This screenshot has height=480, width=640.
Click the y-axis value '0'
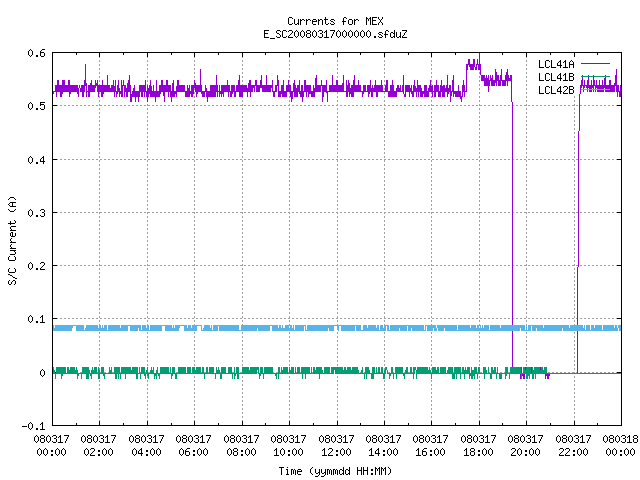[42, 373]
